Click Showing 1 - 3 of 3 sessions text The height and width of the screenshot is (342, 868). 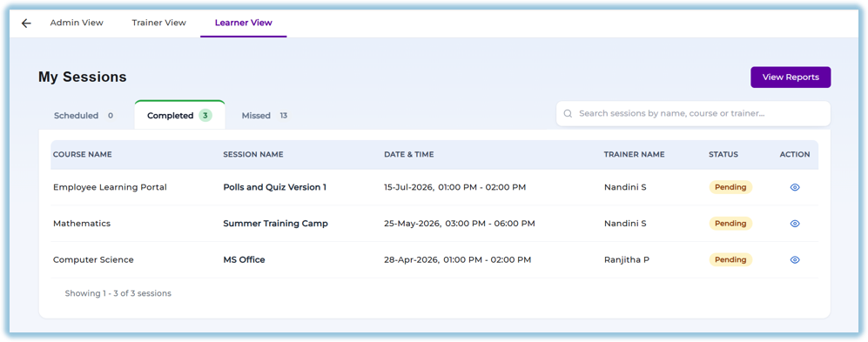pos(118,293)
